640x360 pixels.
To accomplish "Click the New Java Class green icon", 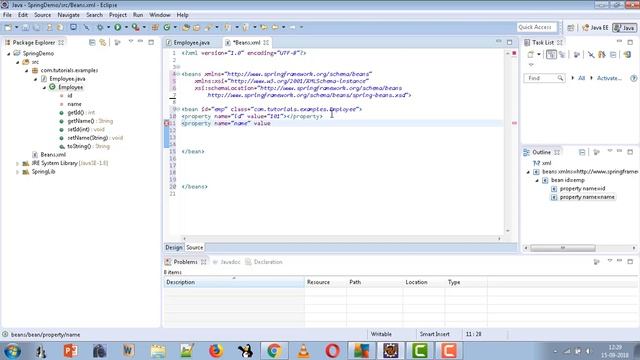I will point(167,27).
